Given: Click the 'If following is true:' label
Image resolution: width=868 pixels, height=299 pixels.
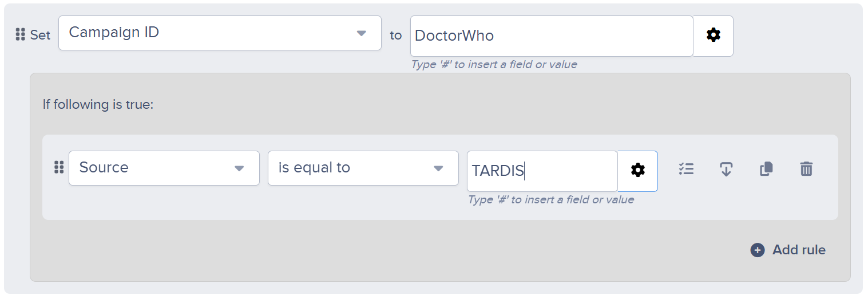Looking at the screenshot, I should [98, 104].
